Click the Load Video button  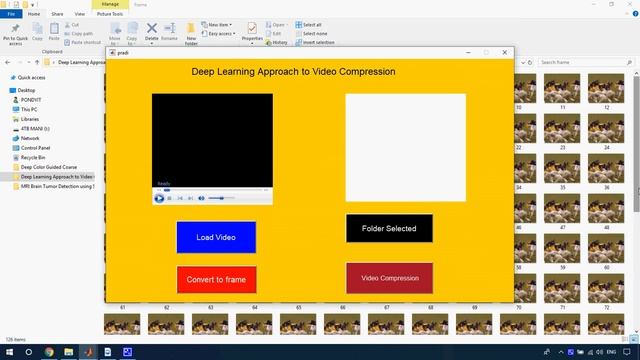coord(216,237)
